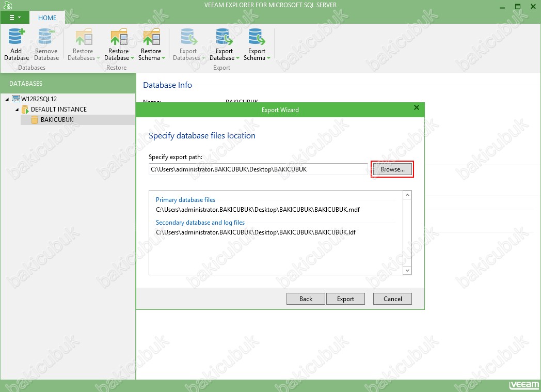Click the Export Databases ribbon icon
541x392 pixels.
(x=189, y=37)
